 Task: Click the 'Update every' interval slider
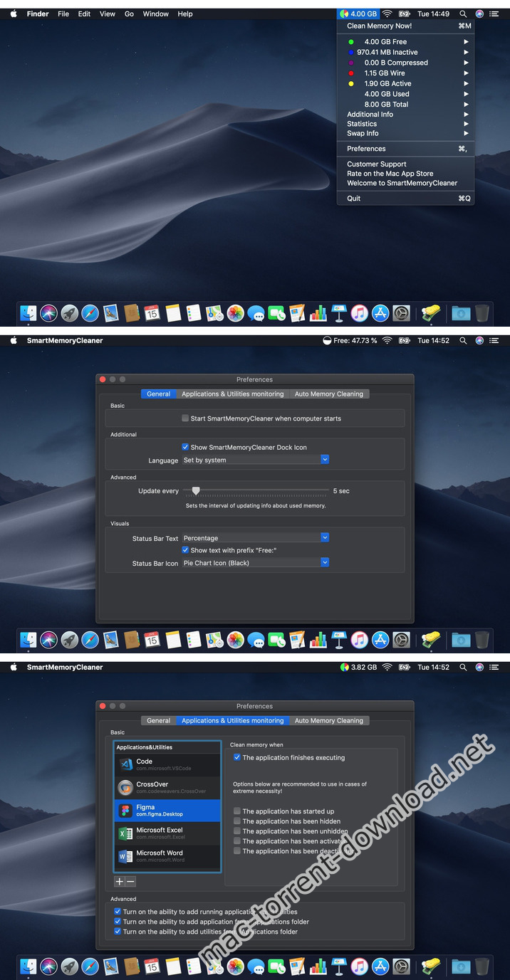196,491
